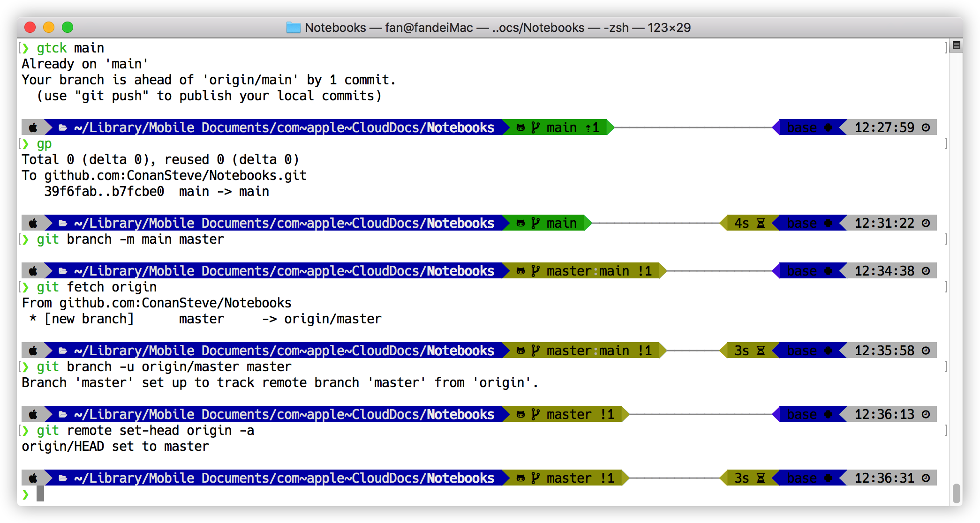Click the 'git fetch origin' command
Screen dimensions: 980x523
[x=97, y=287]
